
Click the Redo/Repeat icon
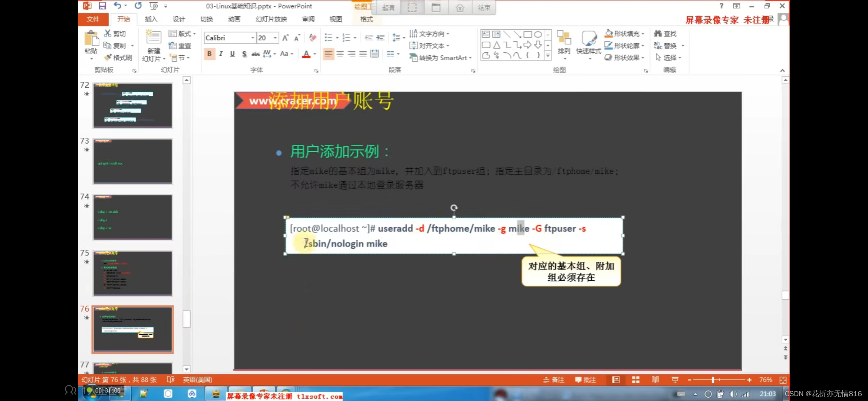click(x=138, y=6)
